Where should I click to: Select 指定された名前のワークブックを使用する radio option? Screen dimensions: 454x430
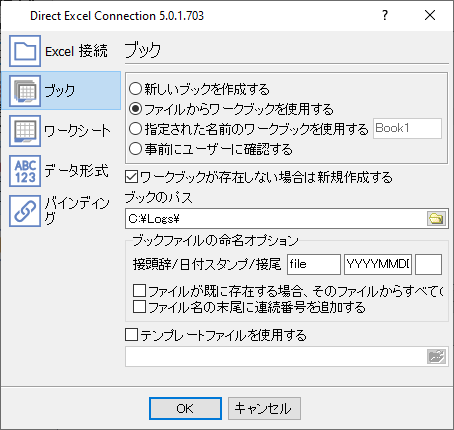136,129
